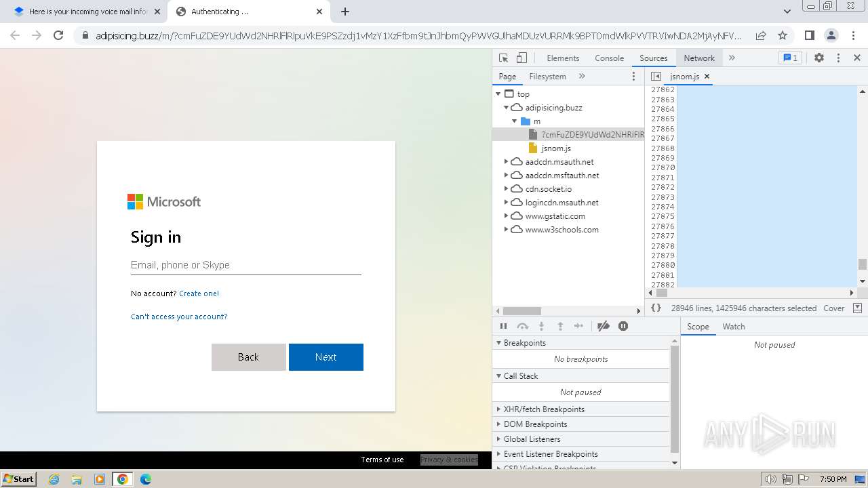Click Can't access your account link
This screenshot has width=868, height=488.
(179, 317)
